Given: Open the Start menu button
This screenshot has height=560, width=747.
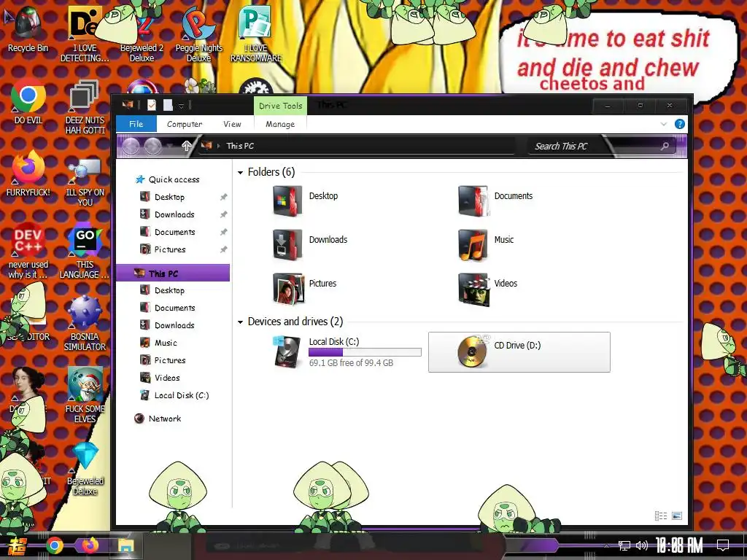Looking at the screenshot, I should [18, 545].
